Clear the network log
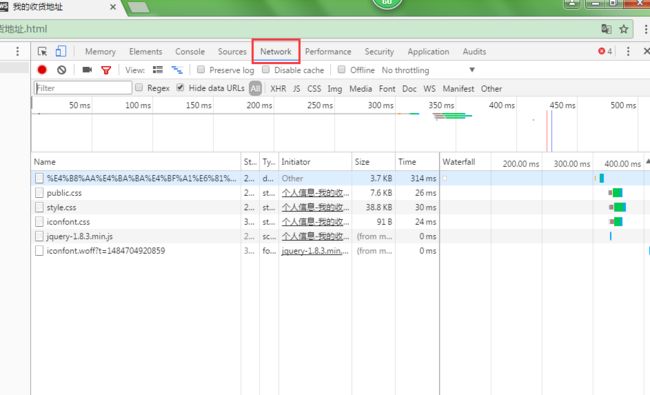This screenshot has width=650, height=395. pos(61,70)
